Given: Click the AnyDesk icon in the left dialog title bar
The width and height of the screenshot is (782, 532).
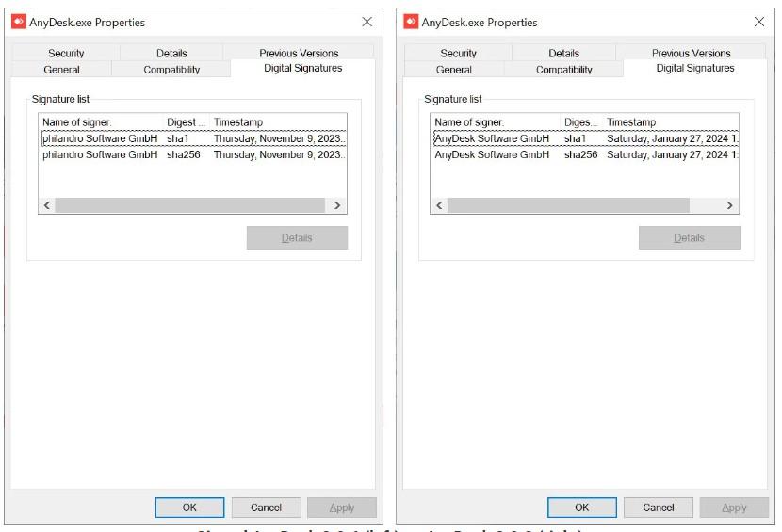Looking at the screenshot, I should [x=19, y=22].
